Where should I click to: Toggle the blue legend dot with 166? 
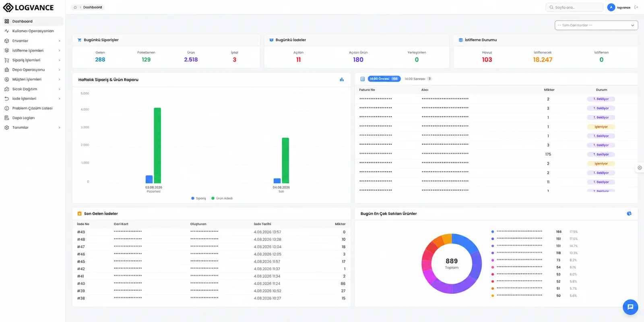click(x=493, y=232)
